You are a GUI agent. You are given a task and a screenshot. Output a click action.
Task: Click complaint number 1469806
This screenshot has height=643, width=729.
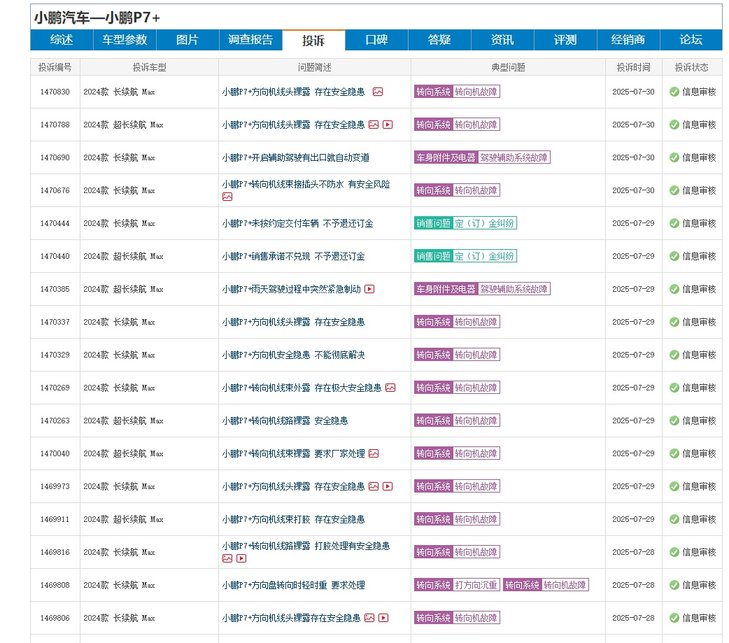coord(55,618)
